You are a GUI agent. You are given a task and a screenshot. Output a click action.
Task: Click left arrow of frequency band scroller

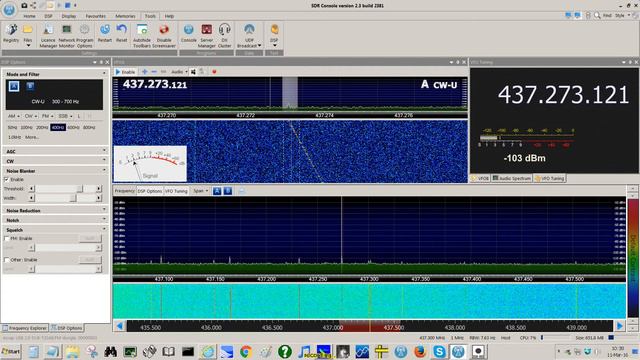120,326
